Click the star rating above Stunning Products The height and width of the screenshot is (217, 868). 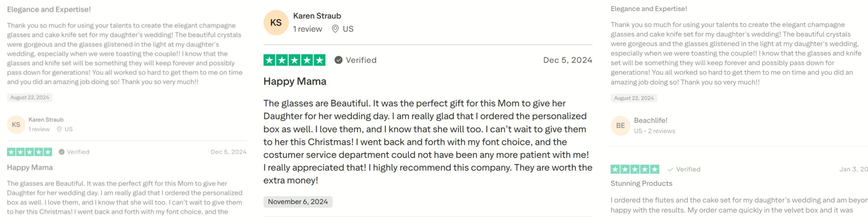635,169
